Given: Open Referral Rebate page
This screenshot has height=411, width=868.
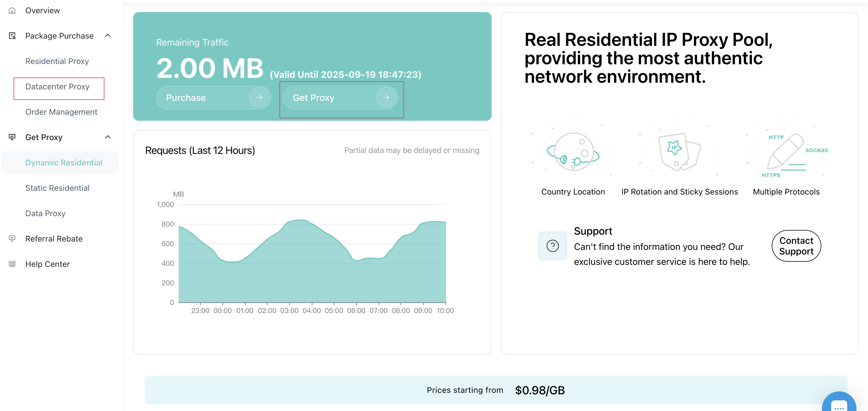Looking at the screenshot, I should click(x=54, y=239).
